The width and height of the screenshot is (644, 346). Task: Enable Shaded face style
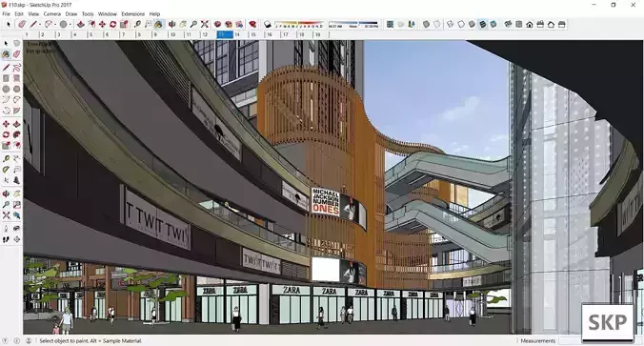(472, 24)
